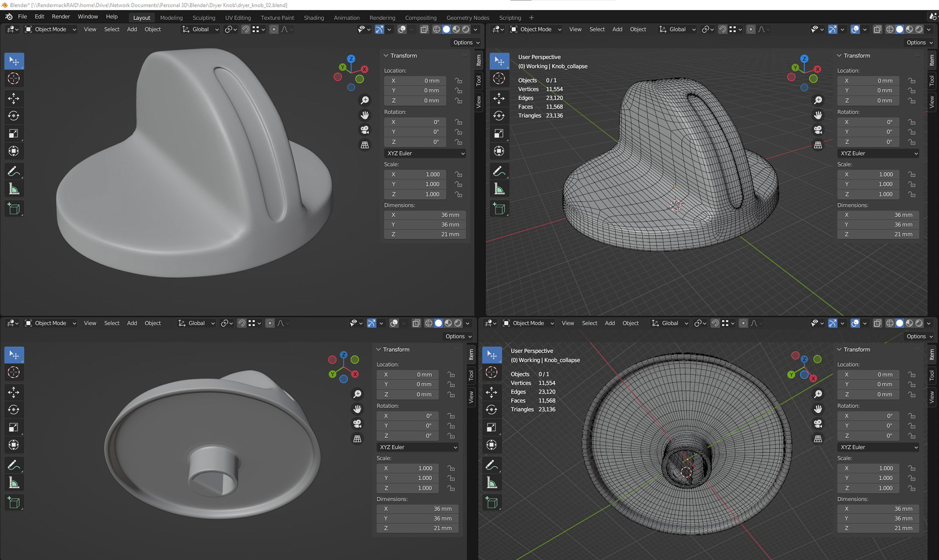Click the Z dimension field in top-left Transform panel
The height and width of the screenshot is (560, 939).
[425, 234]
